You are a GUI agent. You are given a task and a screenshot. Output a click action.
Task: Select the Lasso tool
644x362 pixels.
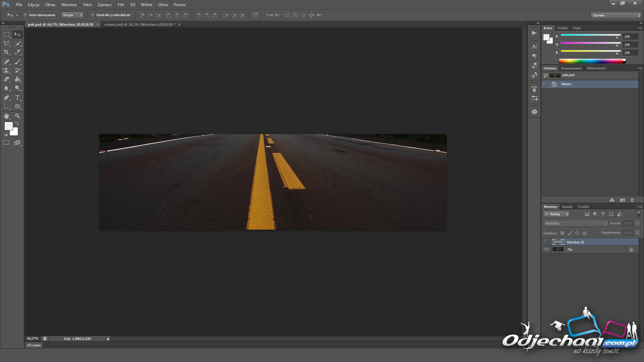point(6,43)
